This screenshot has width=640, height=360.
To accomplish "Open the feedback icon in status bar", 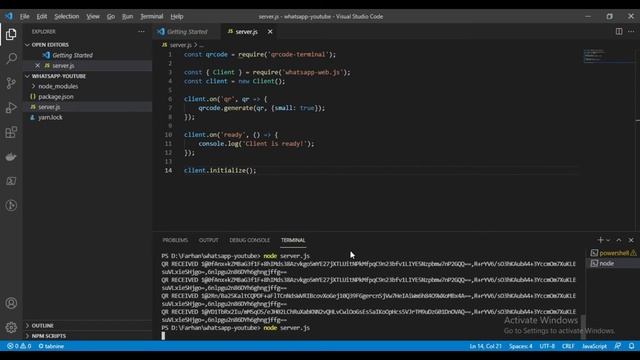I will coord(618,346).
